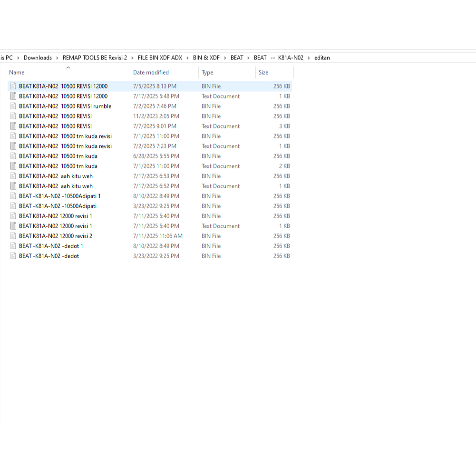Sort files by clicking the Size column header
The height and width of the screenshot is (476, 476).
tap(263, 72)
